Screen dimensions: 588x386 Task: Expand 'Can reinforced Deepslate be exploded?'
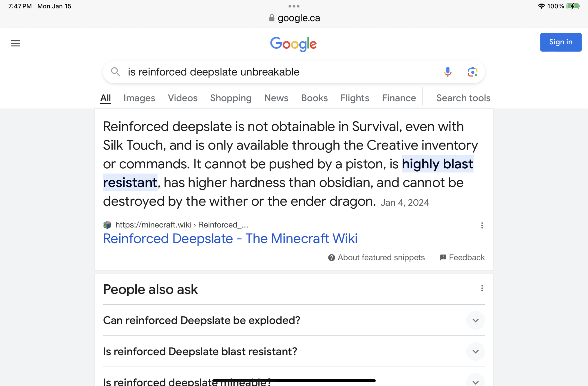[x=475, y=320]
